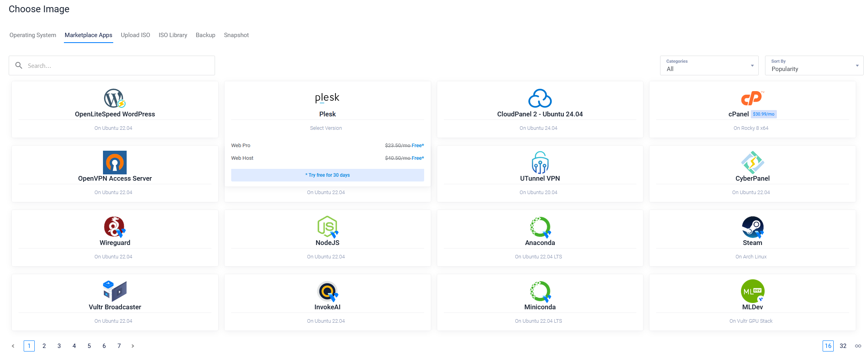The height and width of the screenshot is (359, 868).
Task: Switch to the Upload ISO tab
Action: [x=135, y=35]
